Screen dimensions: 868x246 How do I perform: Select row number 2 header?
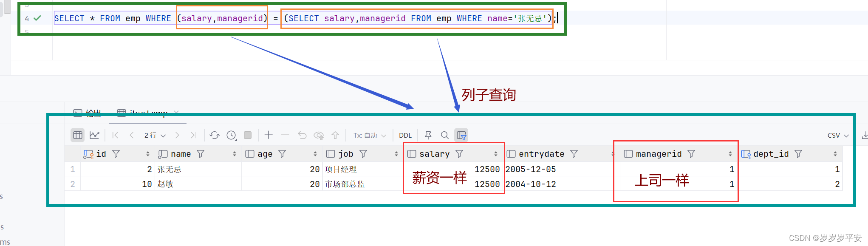coord(73,184)
